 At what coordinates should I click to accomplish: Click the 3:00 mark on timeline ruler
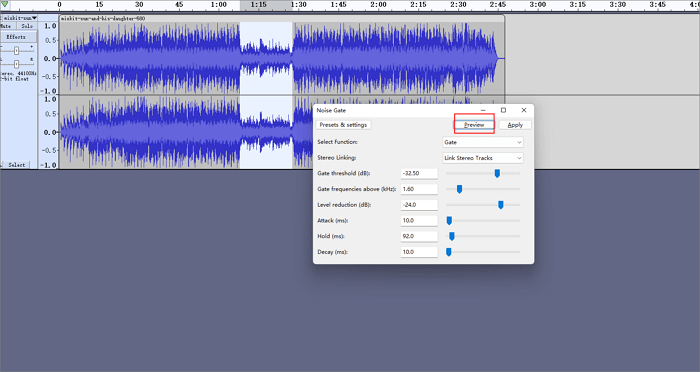(x=538, y=4)
